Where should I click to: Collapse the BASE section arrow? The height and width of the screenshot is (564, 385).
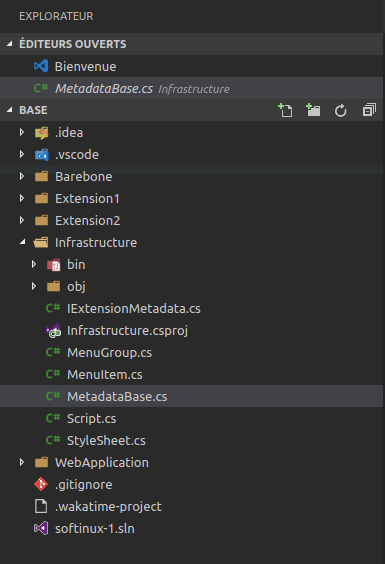click(10, 110)
